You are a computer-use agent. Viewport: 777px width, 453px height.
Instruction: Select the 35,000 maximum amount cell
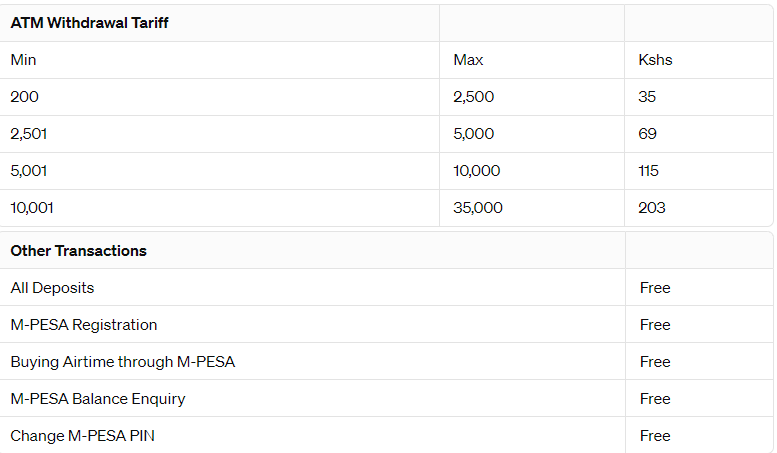click(478, 208)
